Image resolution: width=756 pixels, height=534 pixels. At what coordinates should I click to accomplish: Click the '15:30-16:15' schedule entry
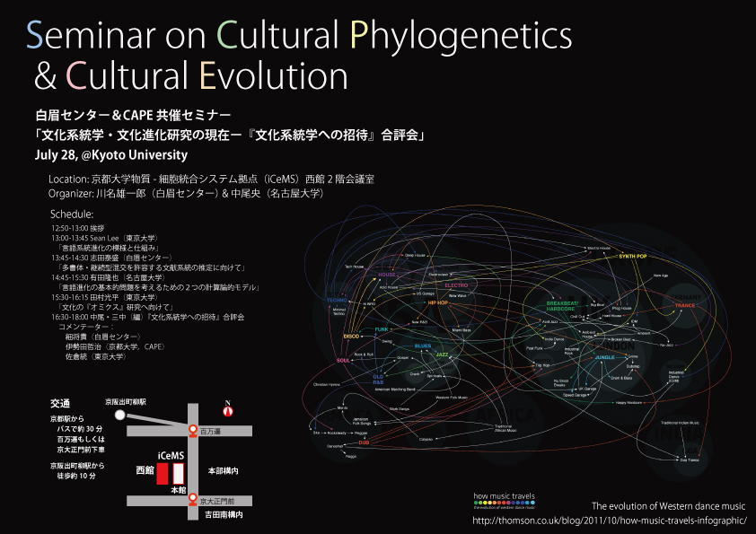105,297
